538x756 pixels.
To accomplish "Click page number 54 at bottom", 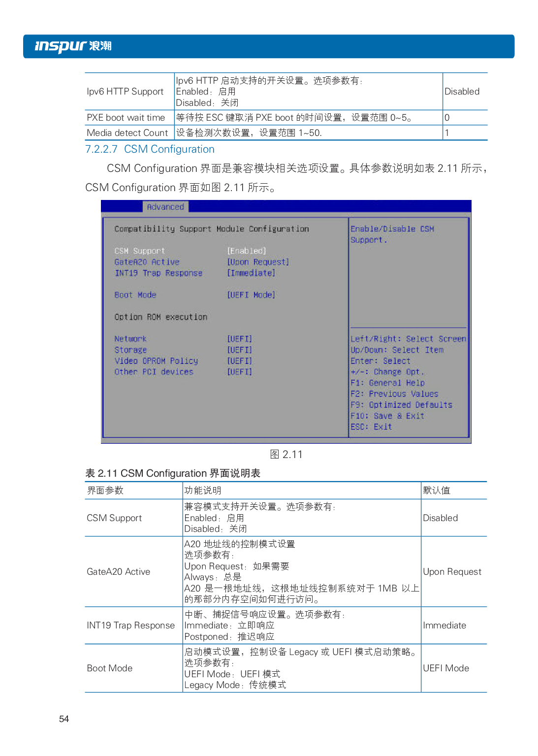I will coord(64,719).
